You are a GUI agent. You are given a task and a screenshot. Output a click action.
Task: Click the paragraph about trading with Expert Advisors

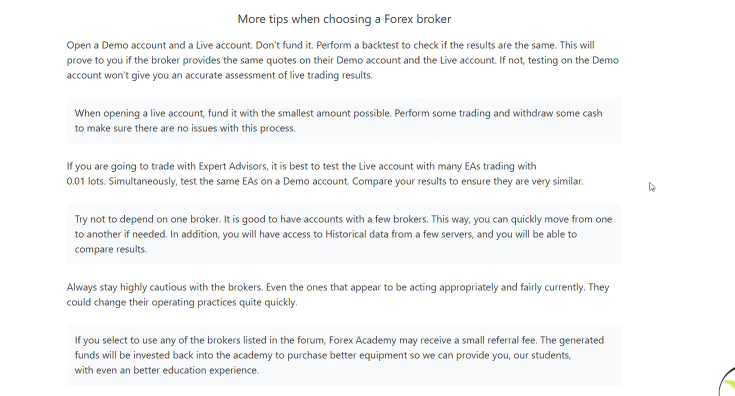[x=325, y=174]
